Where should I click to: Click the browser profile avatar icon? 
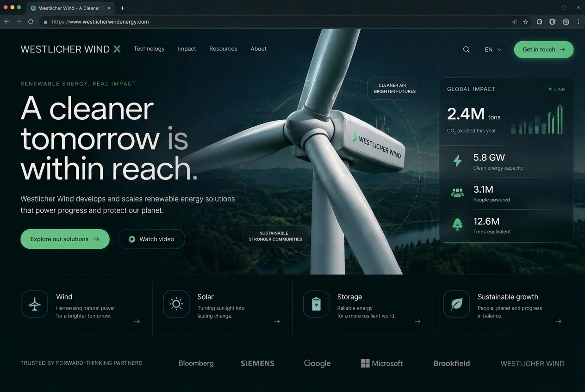[x=566, y=22]
